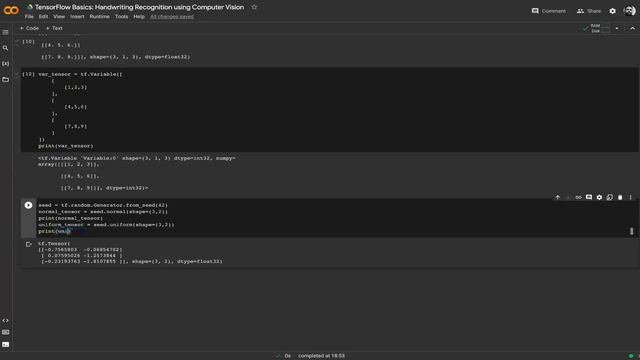The width and height of the screenshot is (640, 360).
Task: Click the [12] execution count of the var_tensor cell
Action: click(28, 74)
